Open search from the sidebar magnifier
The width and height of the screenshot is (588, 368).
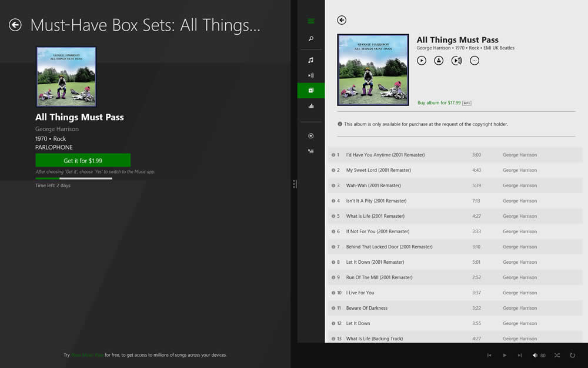[311, 39]
